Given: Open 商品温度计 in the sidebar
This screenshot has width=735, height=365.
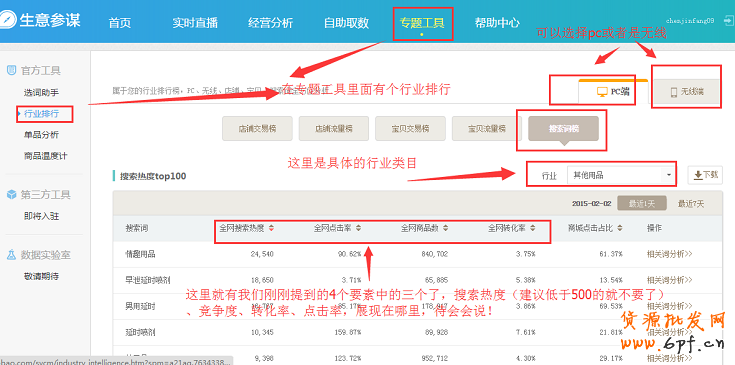Looking at the screenshot, I should (x=45, y=156).
